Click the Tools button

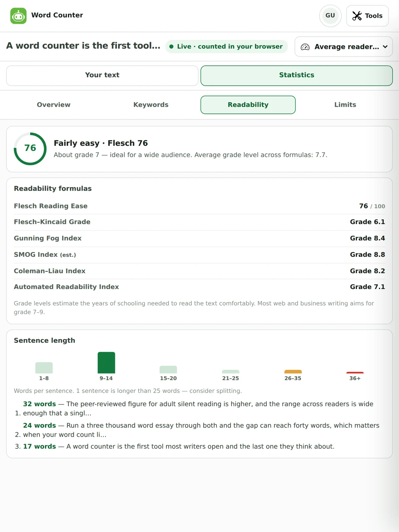click(x=367, y=16)
